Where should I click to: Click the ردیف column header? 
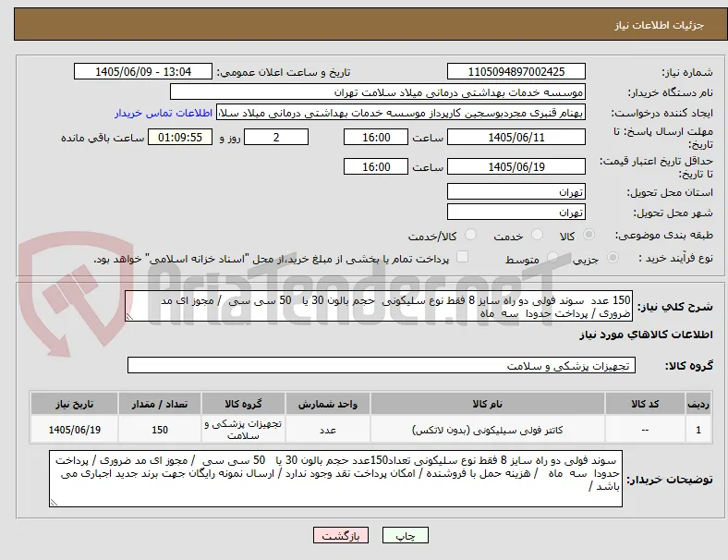[x=698, y=404]
